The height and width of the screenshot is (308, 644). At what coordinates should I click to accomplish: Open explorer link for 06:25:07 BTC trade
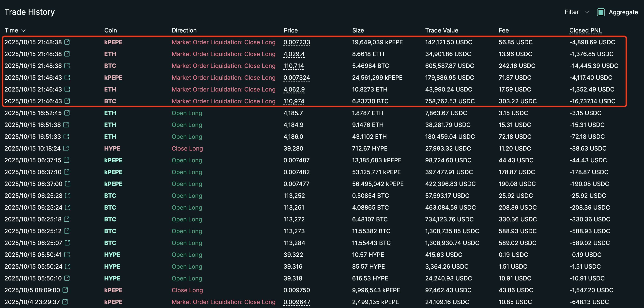point(67,243)
